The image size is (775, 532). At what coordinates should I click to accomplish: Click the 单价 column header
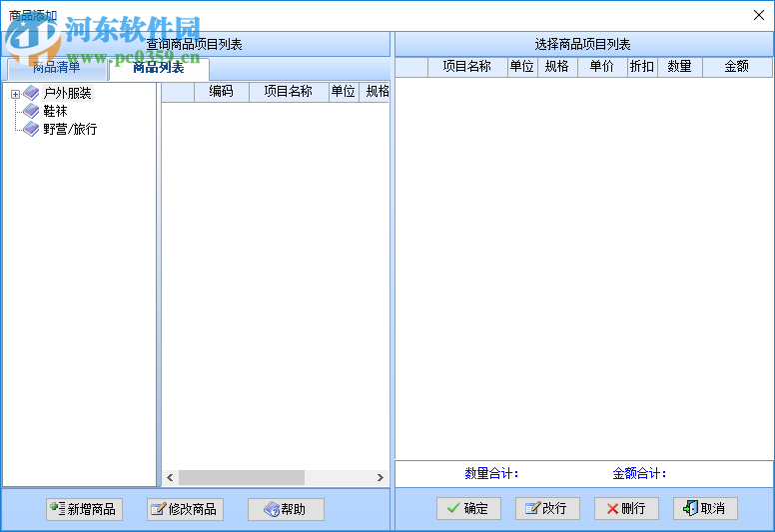[602, 67]
